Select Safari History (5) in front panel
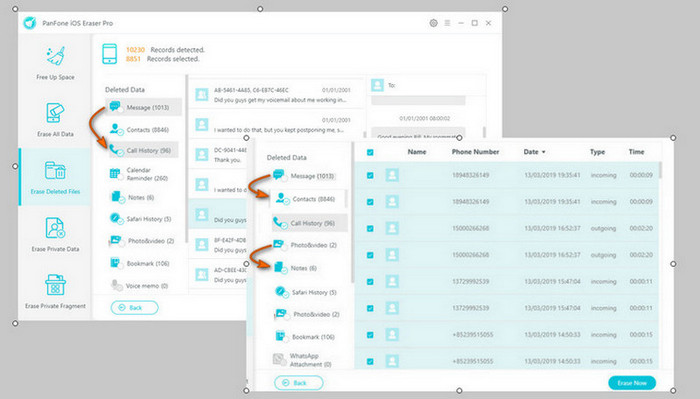Image resolution: width=700 pixels, height=399 pixels. 306,292
